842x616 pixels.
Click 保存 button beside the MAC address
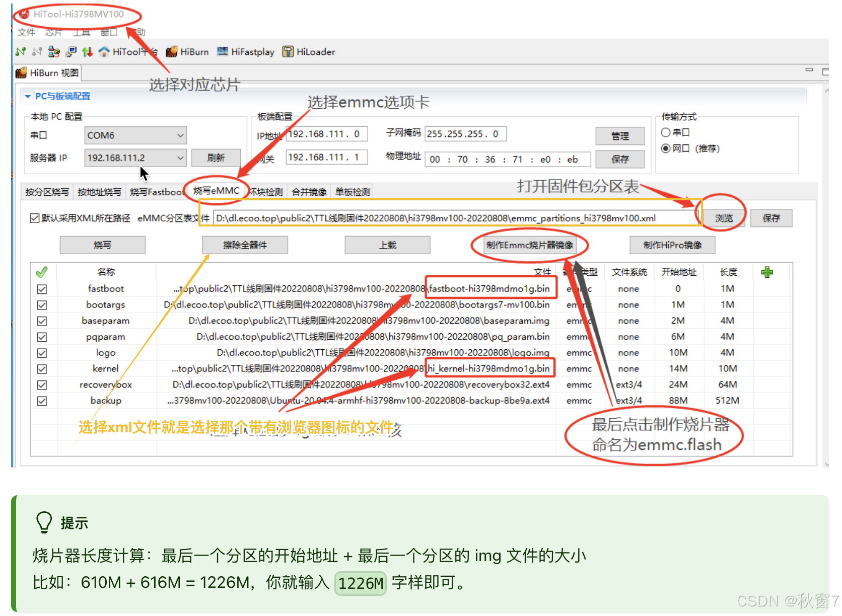point(620,159)
